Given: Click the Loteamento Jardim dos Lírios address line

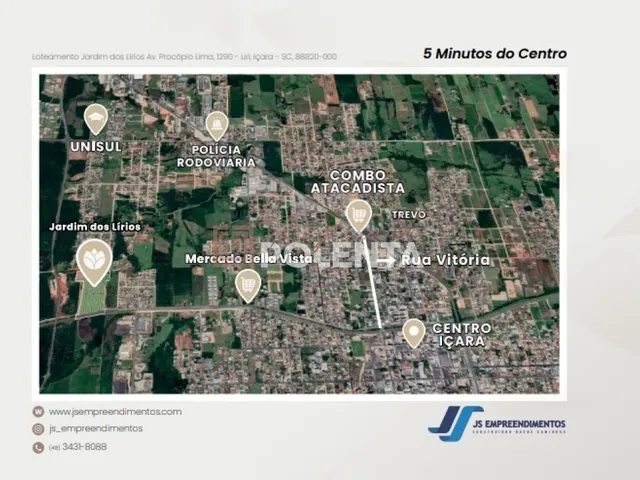Looking at the screenshot, I should pos(184,57).
